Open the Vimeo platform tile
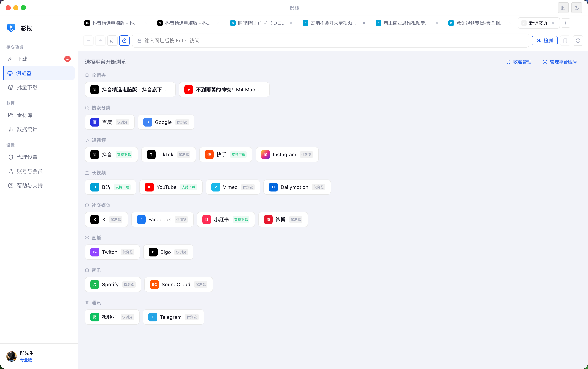The height and width of the screenshot is (369, 588). pos(233,187)
